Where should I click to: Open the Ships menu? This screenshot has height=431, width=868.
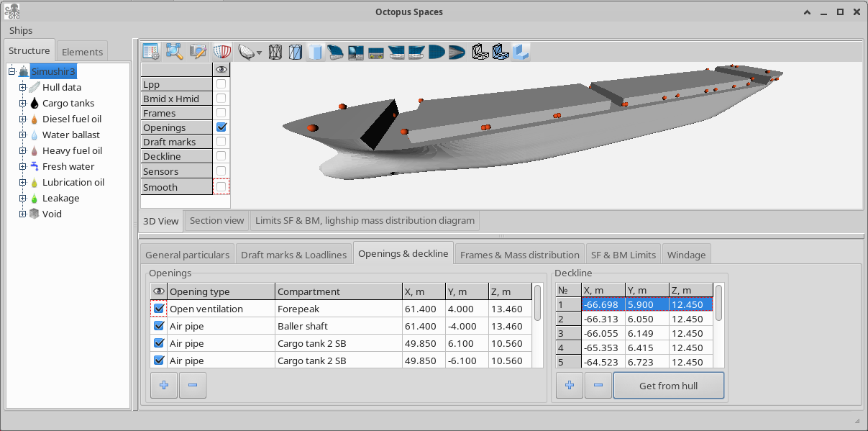click(21, 31)
